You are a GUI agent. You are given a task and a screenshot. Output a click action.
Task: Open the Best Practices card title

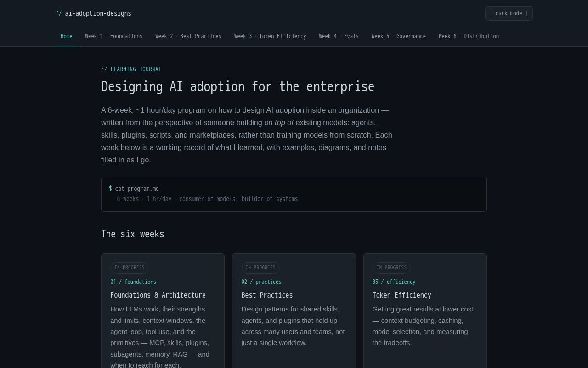[x=267, y=295]
